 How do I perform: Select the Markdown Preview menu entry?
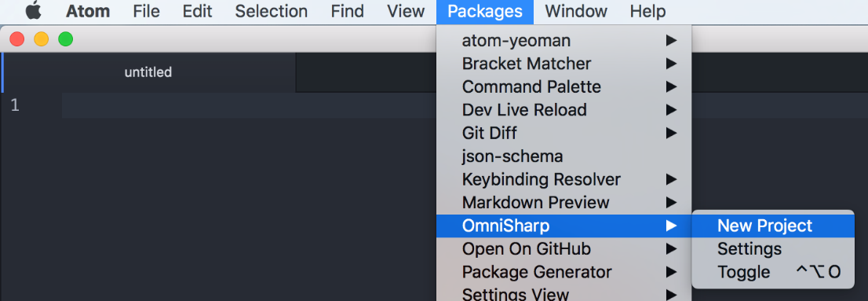563,203
